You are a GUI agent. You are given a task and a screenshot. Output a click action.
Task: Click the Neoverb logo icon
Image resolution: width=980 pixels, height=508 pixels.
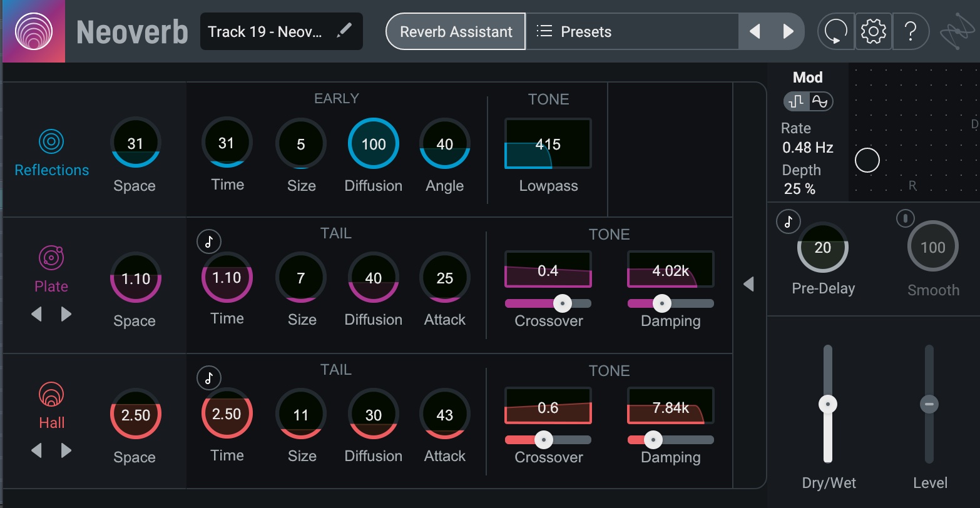click(33, 31)
